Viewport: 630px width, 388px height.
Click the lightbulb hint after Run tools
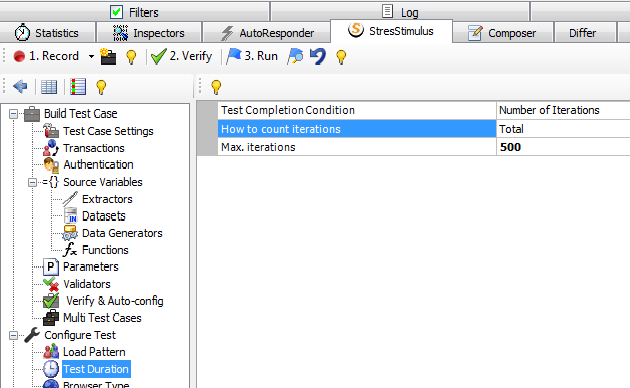341,57
